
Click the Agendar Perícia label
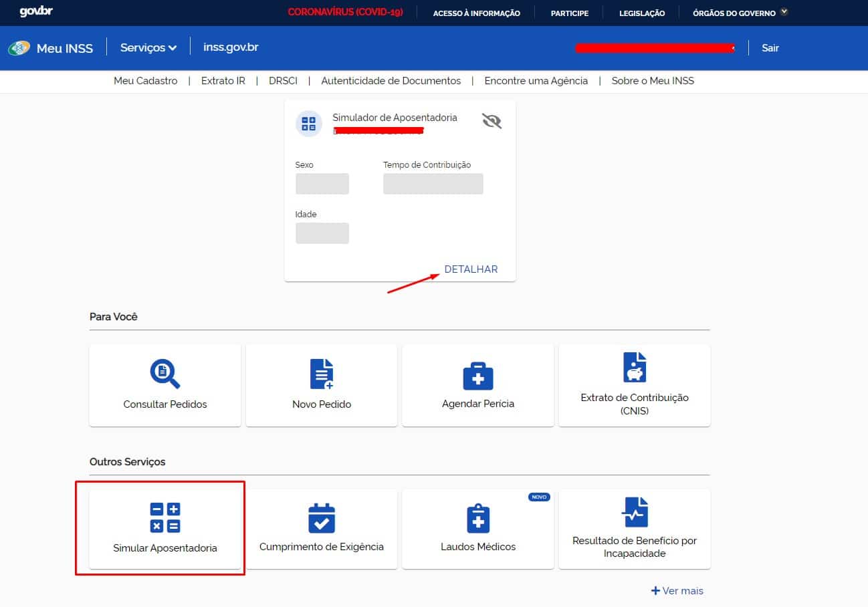[478, 404]
